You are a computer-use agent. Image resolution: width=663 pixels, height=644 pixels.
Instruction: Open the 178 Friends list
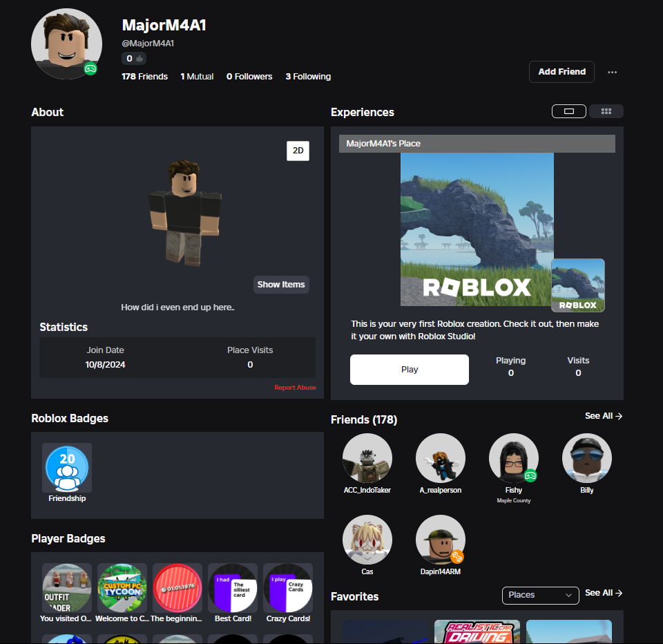[x=144, y=77]
